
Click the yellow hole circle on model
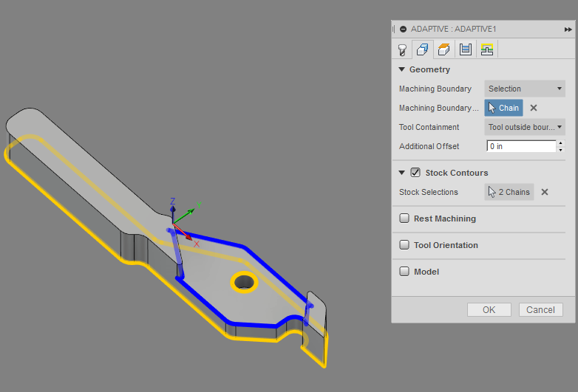point(244,282)
